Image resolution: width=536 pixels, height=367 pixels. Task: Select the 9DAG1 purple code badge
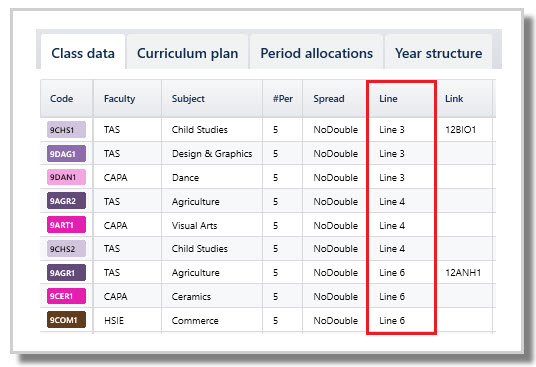66,154
